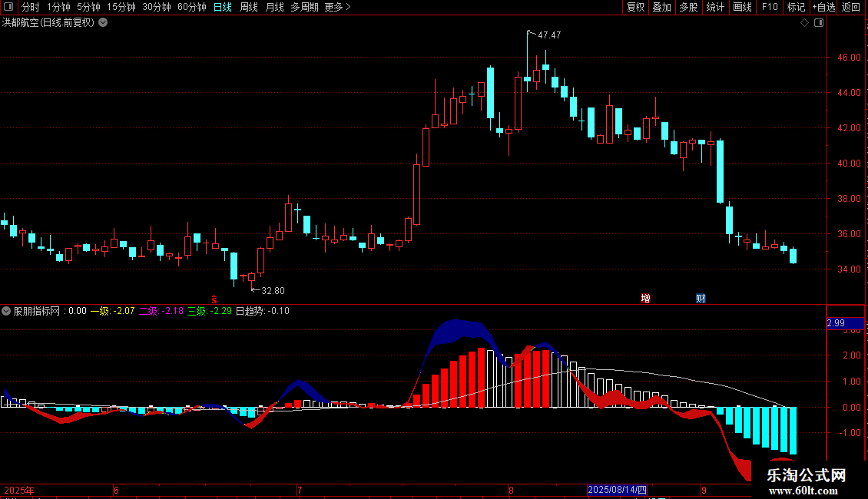Switch to 日线 daily chart
The image size is (868, 499).
[223, 7]
